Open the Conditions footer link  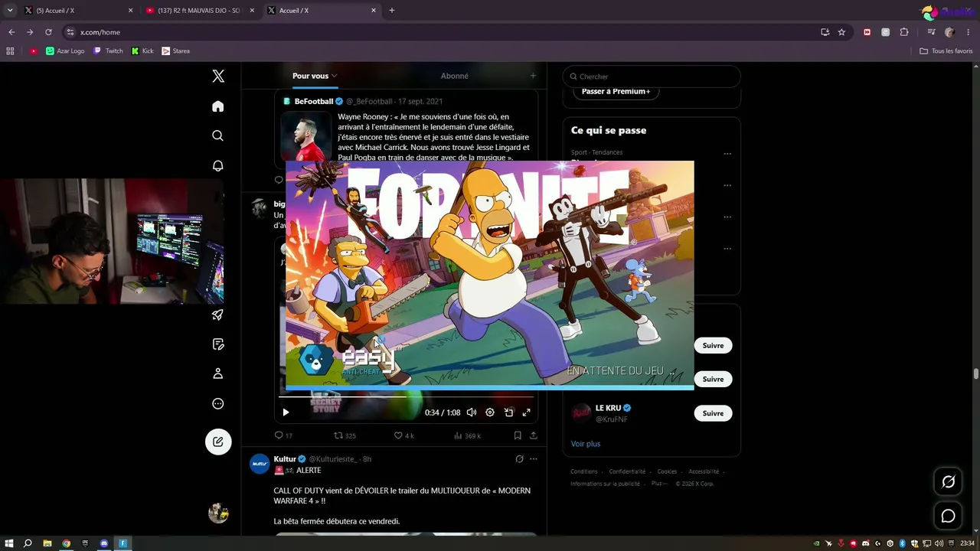point(584,471)
